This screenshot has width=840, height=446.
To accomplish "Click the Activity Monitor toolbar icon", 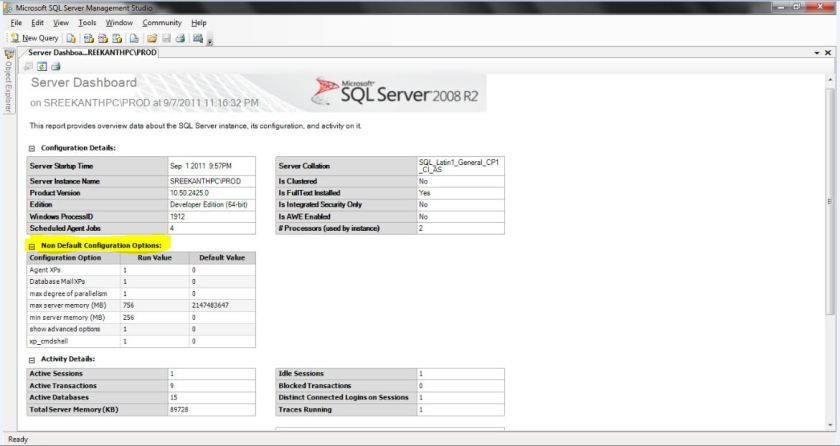I will click(198, 37).
